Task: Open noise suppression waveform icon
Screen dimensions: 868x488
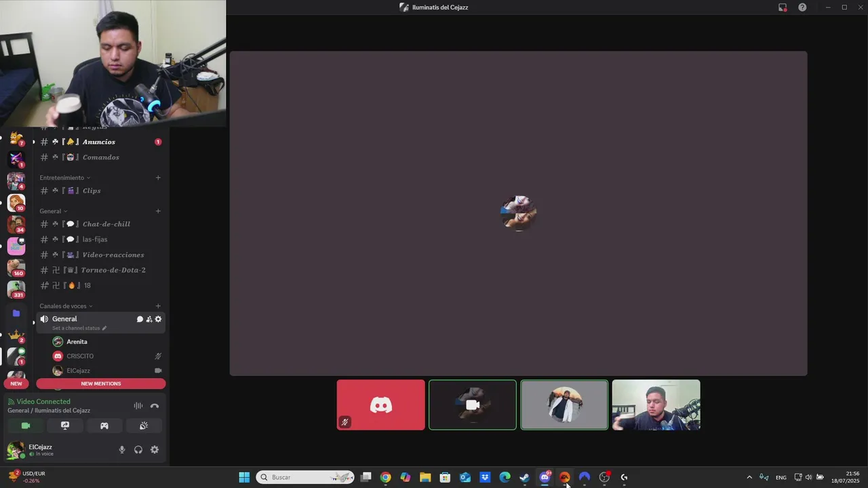Action: click(138, 406)
